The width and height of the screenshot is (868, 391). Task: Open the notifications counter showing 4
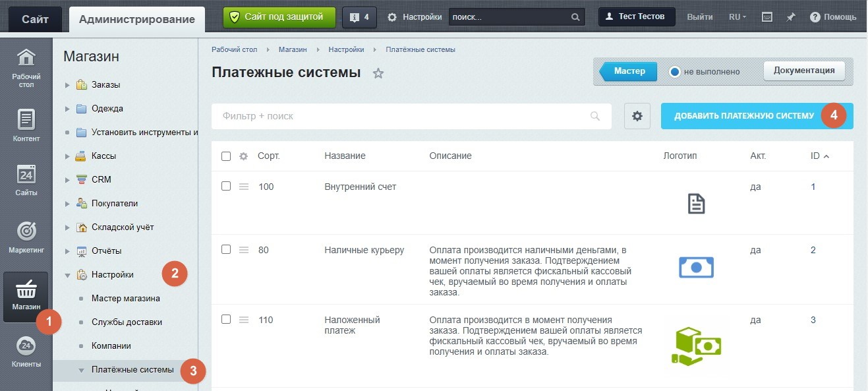[x=359, y=17]
